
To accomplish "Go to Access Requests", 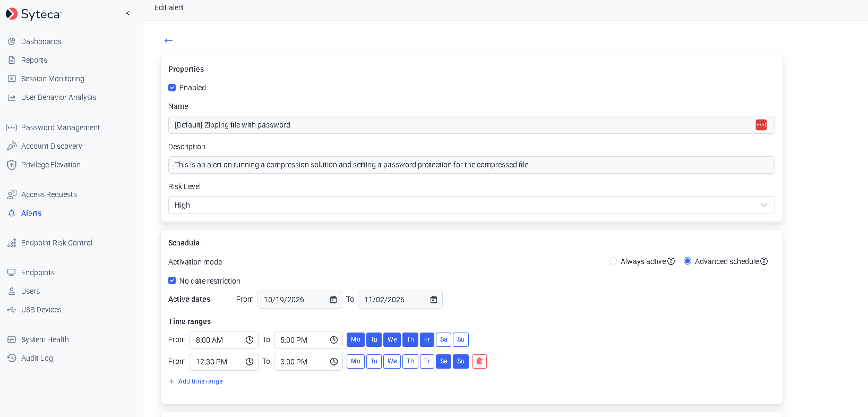I will point(49,194).
